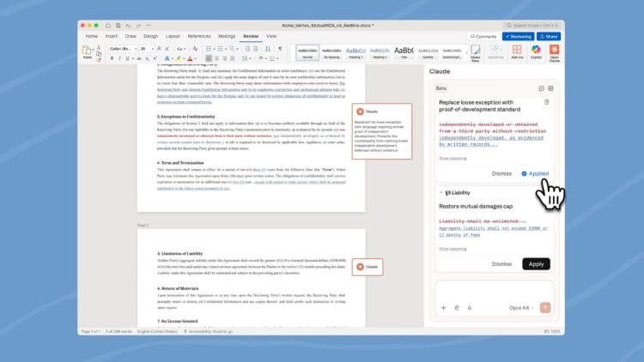Switch to the Insert ribbon tab
Screen dimensions: 644x362
coord(111,36)
